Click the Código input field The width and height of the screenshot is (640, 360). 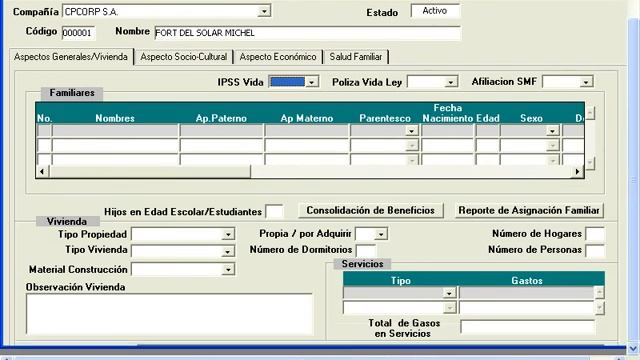coord(78,33)
